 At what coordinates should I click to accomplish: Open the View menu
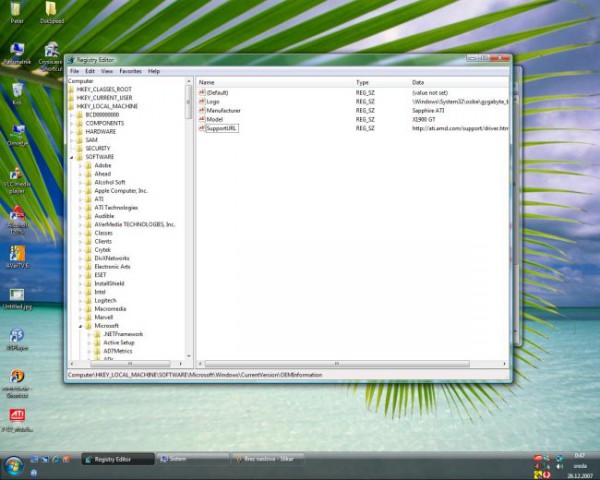click(107, 71)
